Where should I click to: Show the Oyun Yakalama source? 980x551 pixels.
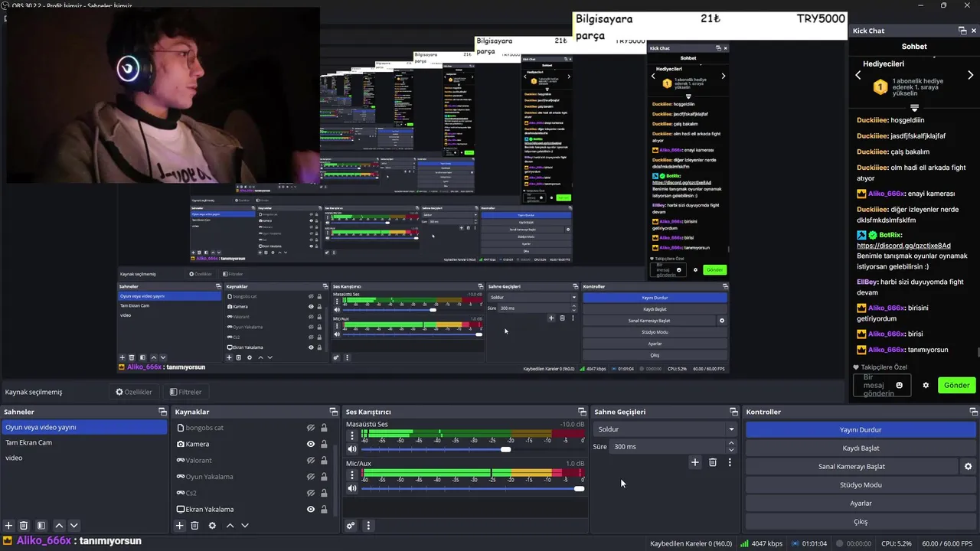coord(311,477)
